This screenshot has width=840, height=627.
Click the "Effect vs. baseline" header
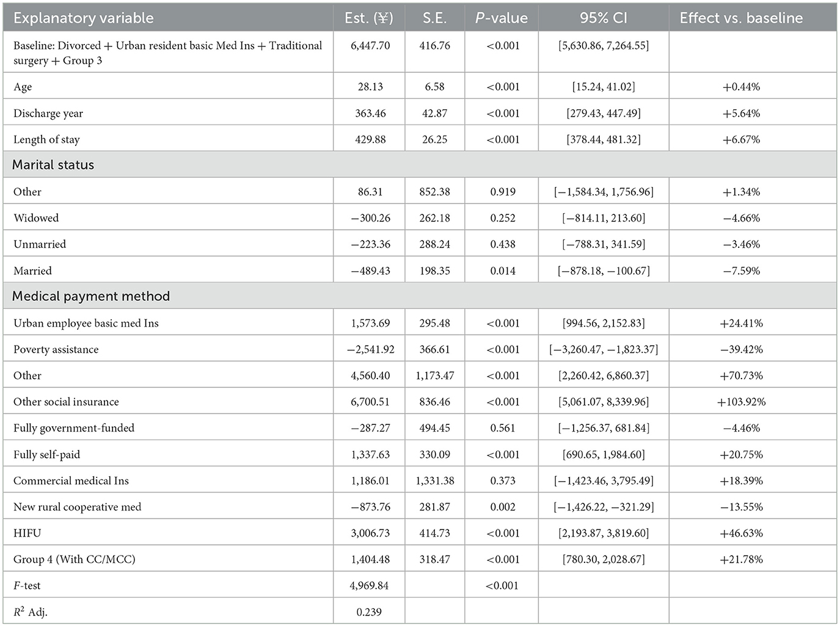(741, 18)
